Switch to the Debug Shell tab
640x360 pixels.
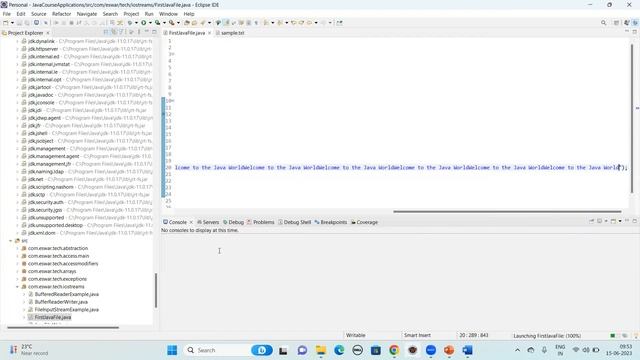(x=294, y=222)
